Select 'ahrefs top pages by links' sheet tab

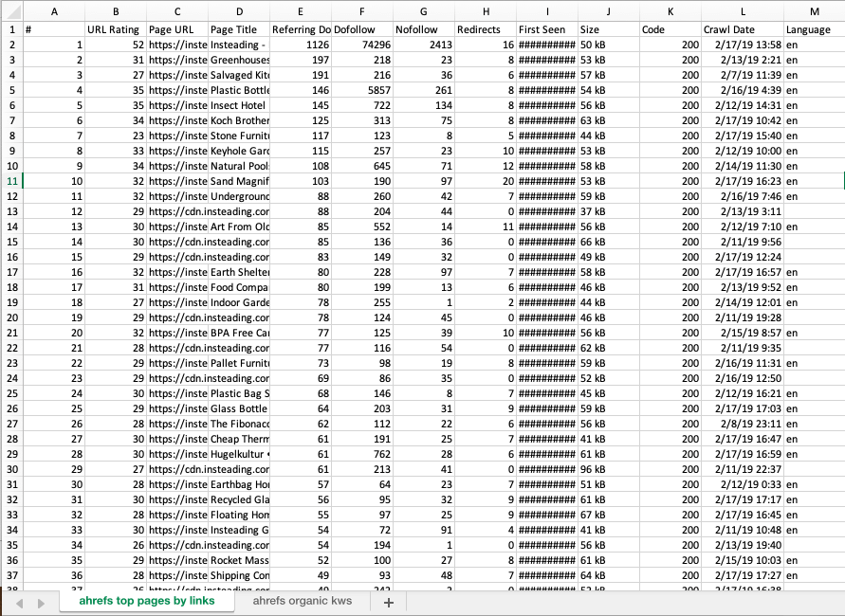coord(147,601)
